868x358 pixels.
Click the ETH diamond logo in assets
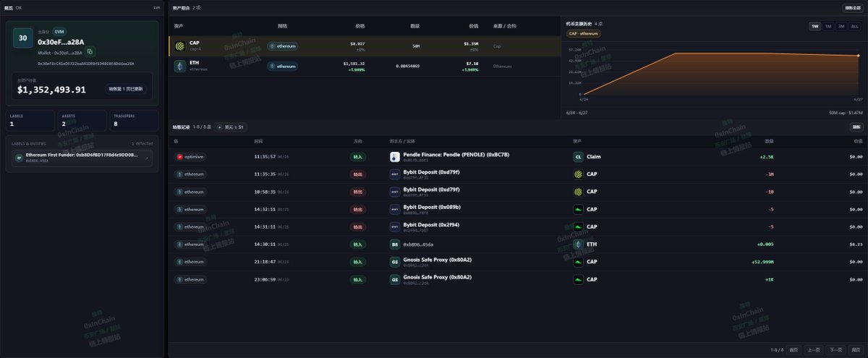(180, 66)
